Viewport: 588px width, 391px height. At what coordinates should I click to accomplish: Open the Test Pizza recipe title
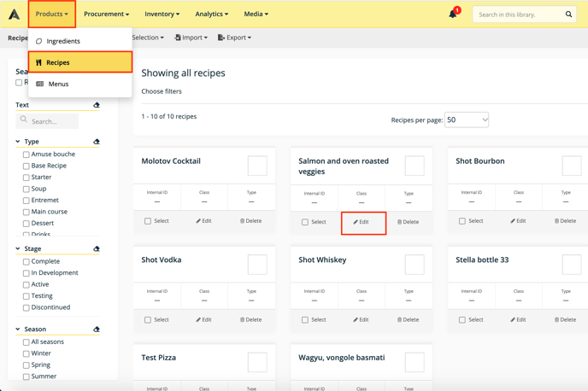159,358
